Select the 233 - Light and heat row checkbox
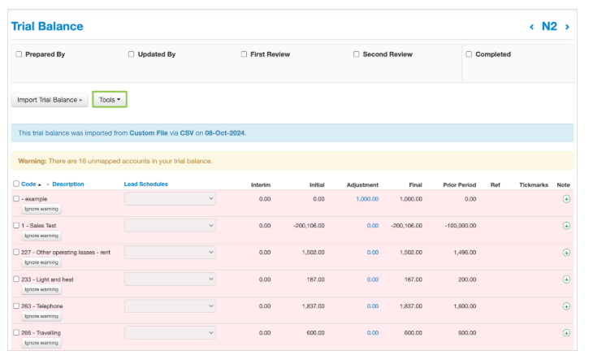Viewport: 593px width, 364px height. [16, 279]
